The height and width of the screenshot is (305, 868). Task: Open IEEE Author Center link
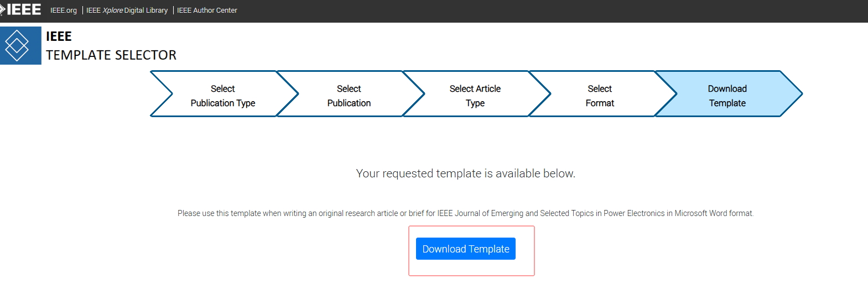[207, 10]
